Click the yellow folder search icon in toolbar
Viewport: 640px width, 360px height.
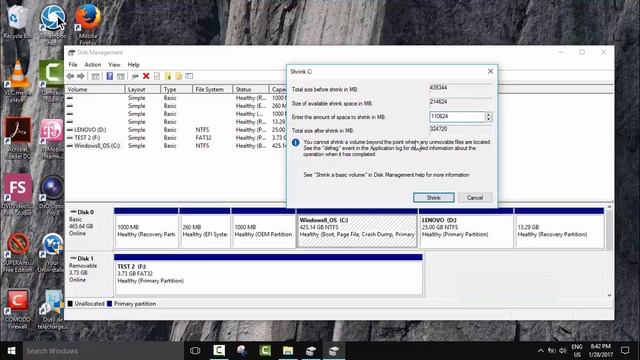178,76
